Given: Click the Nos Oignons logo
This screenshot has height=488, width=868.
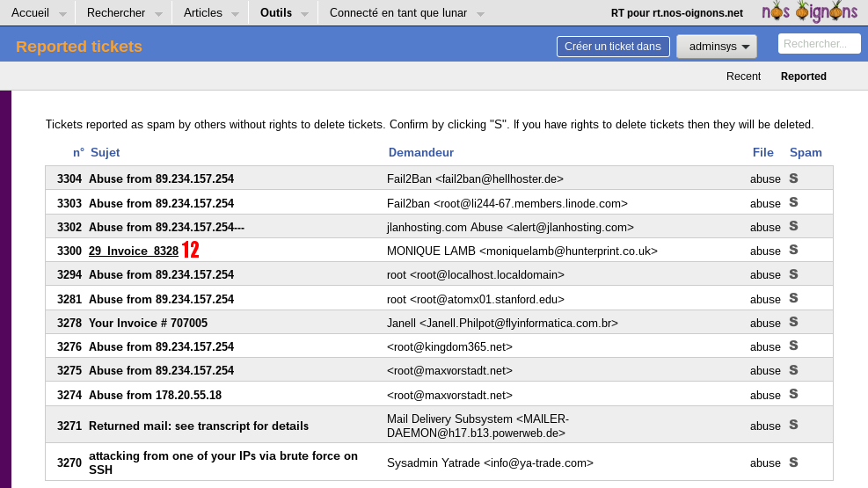Looking at the screenshot, I should (809, 12).
